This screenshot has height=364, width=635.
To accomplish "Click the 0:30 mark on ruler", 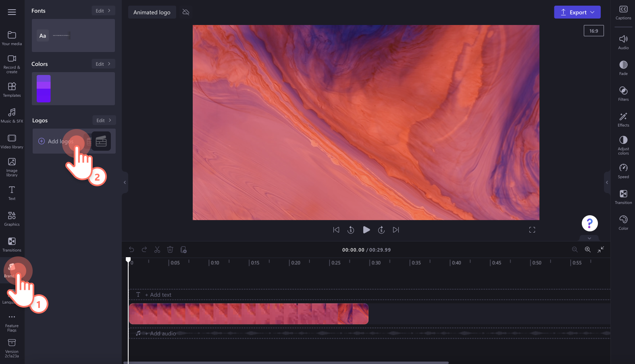I will tap(376, 263).
